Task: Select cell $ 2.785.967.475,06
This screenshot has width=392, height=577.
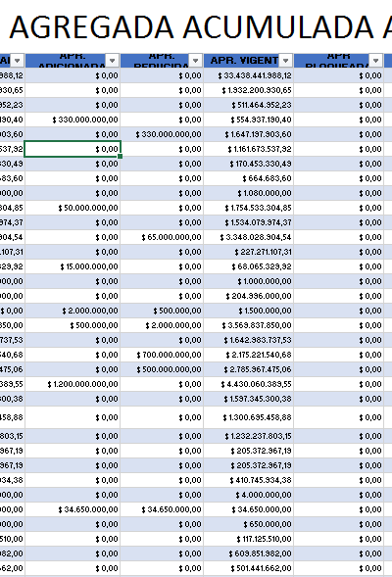Action: tap(249, 370)
